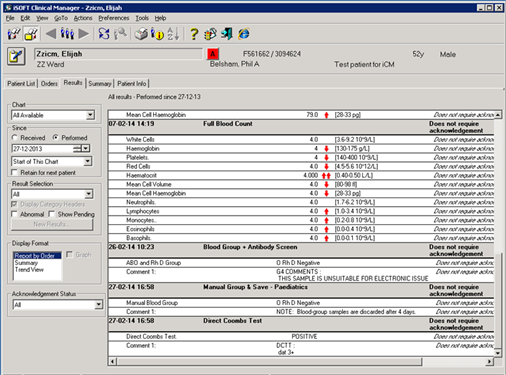The width and height of the screenshot is (506, 375).
Task: Enable the Abnormal results checkbox
Action: click(14, 214)
